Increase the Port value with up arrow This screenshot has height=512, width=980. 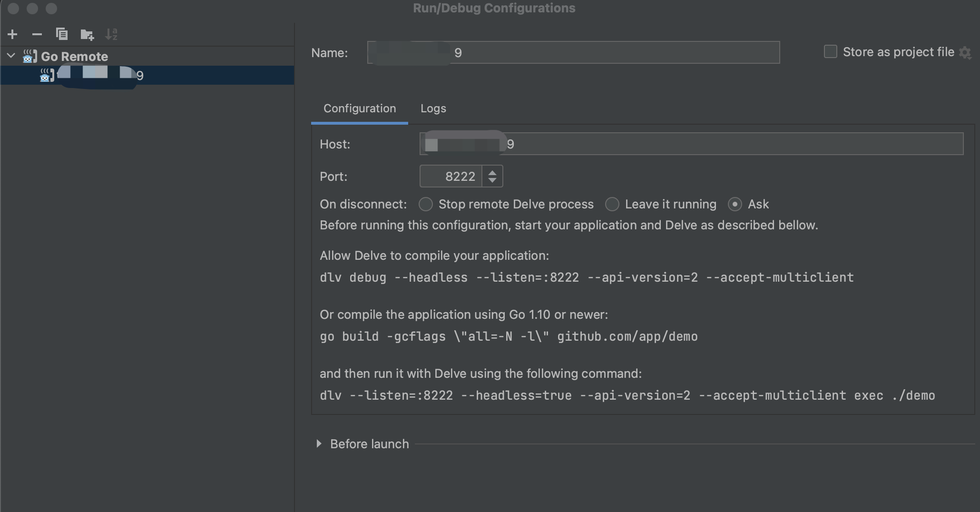pyautogui.click(x=492, y=172)
